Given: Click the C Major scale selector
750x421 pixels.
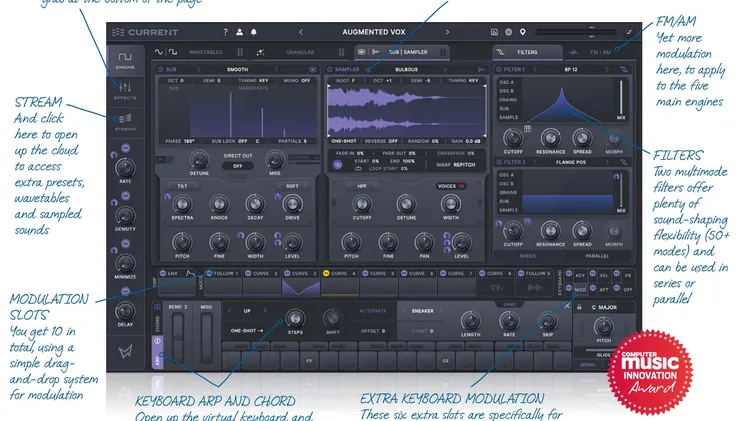Looking at the screenshot, I should (604, 307).
